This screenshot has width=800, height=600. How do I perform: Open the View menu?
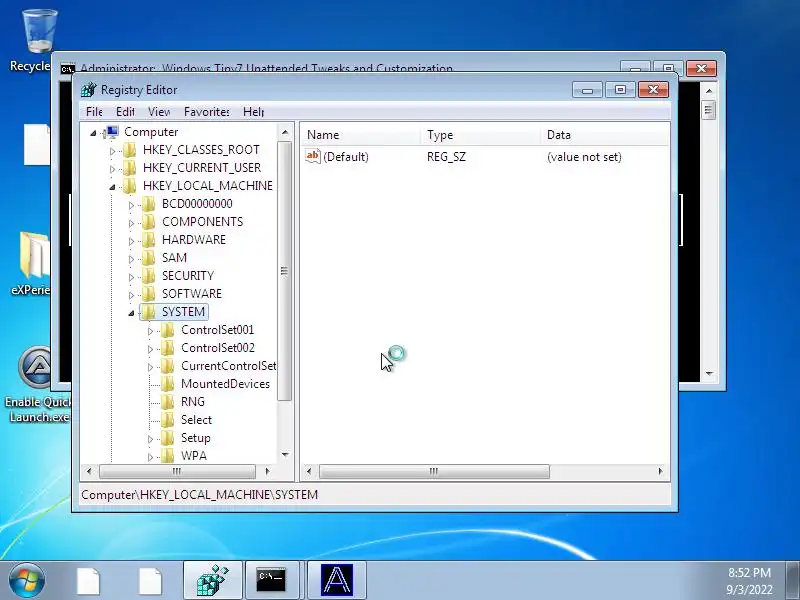pos(159,111)
